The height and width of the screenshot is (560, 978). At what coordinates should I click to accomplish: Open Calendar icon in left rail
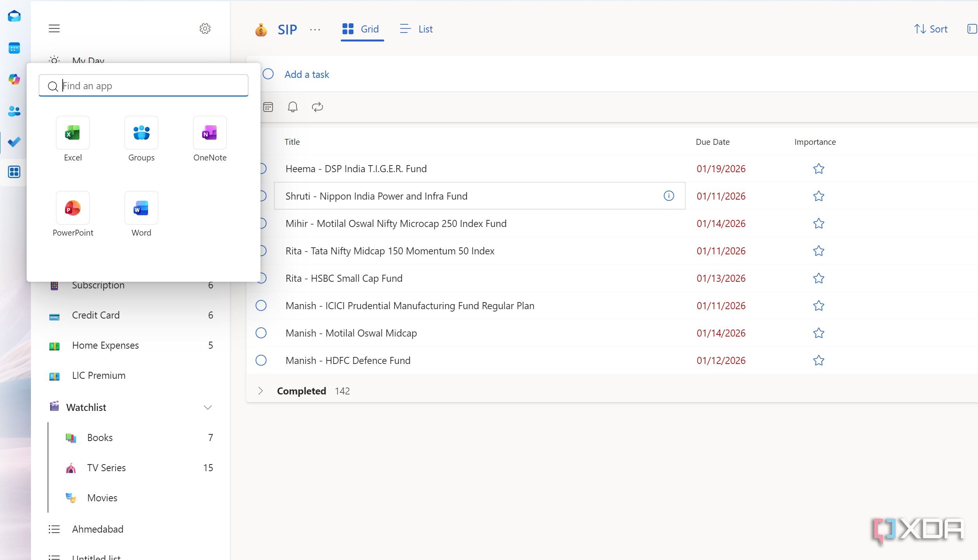(x=14, y=48)
